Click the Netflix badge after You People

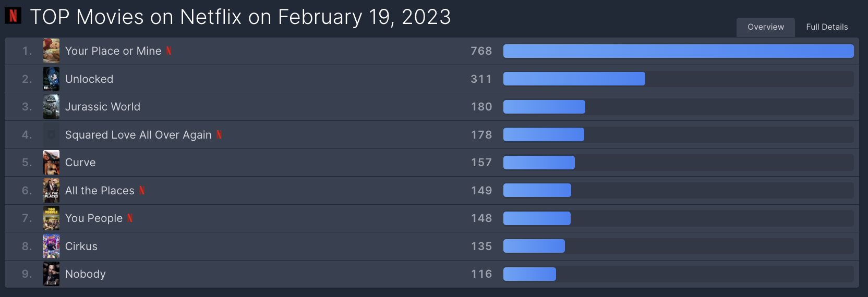tap(130, 218)
